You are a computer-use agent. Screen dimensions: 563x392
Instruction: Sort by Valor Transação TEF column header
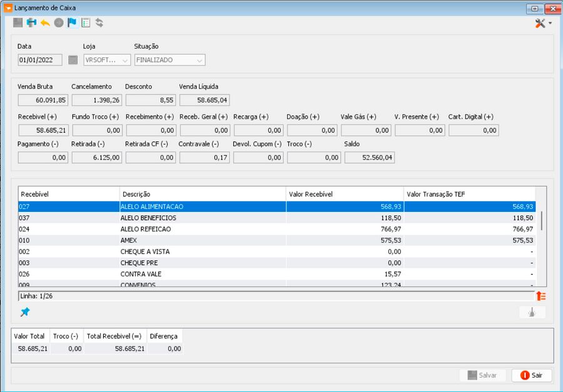click(469, 194)
